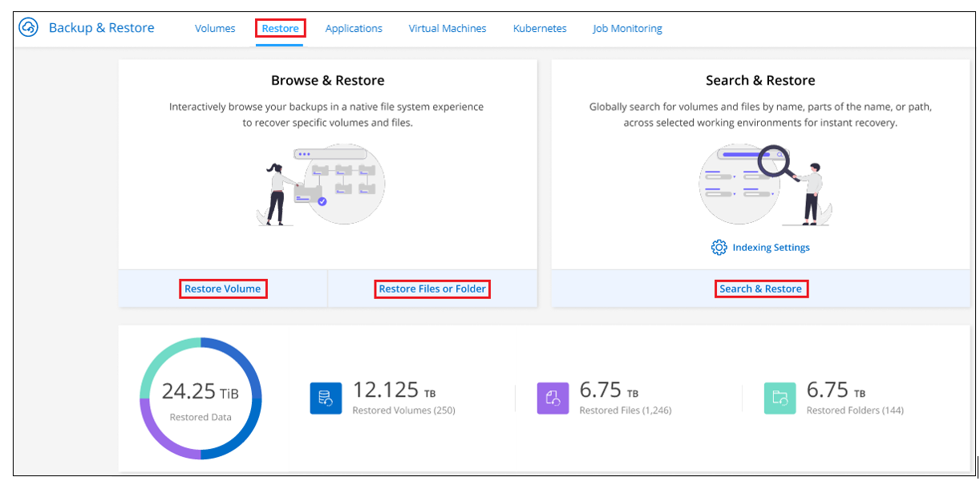Open the Indexing Settings link
This screenshot has height=485, width=980.
[771, 248]
